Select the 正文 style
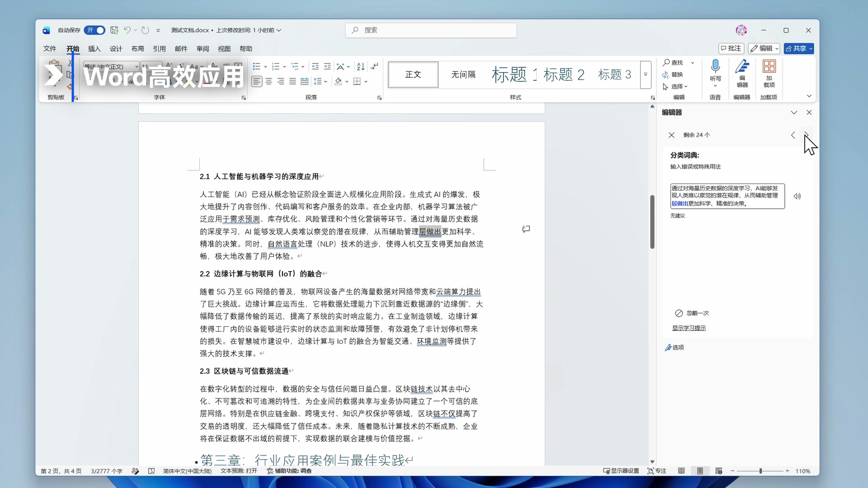This screenshot has height=488, width=868. [413, 75]
